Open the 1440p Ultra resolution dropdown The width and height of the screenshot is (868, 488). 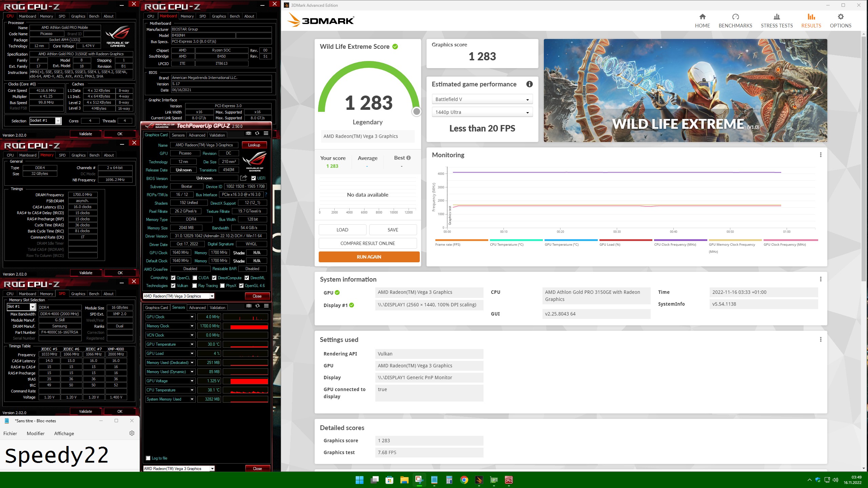482,112
